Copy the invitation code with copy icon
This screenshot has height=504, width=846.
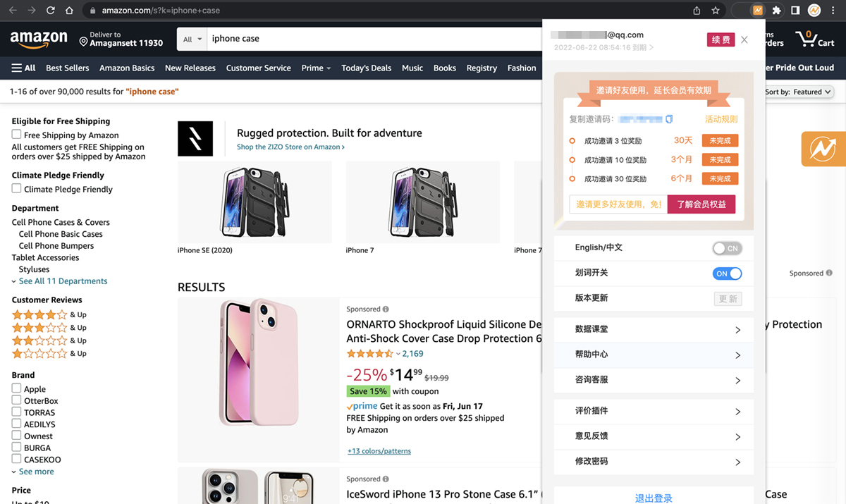pos(670,119)
